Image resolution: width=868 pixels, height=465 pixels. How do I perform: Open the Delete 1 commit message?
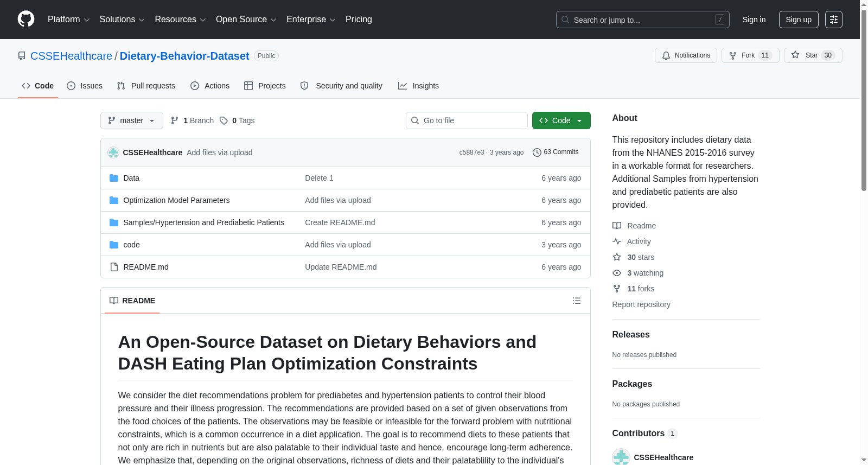pyautogui.click(x=319, y=178)
